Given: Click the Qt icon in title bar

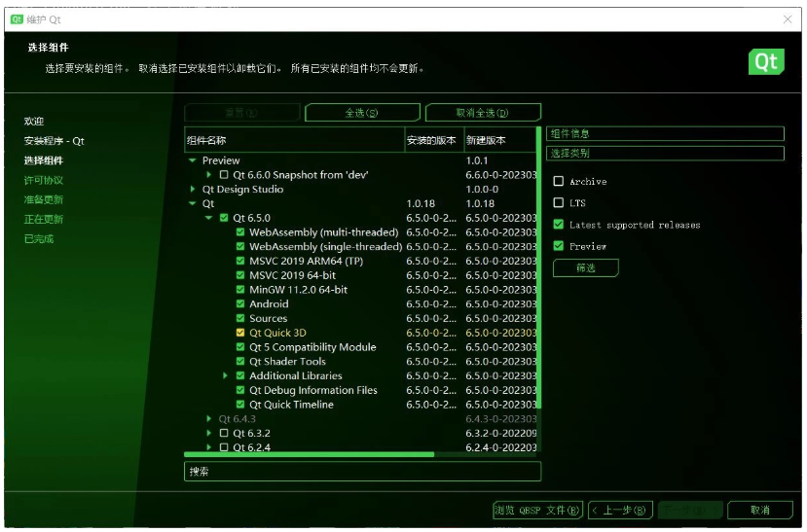Looking at the screenshot, I should pyautogui.click(x=17, y=19).
